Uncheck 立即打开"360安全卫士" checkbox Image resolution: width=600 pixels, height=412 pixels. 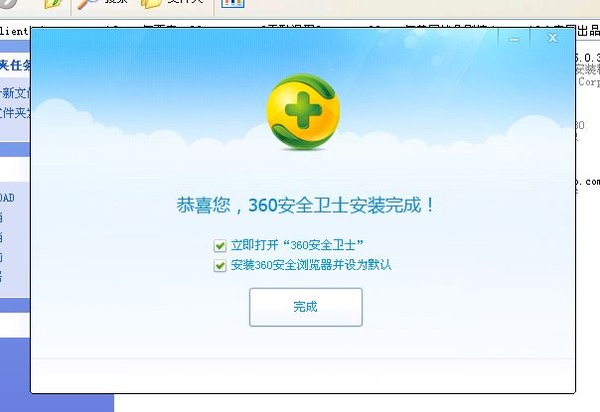tap(220, 245)
